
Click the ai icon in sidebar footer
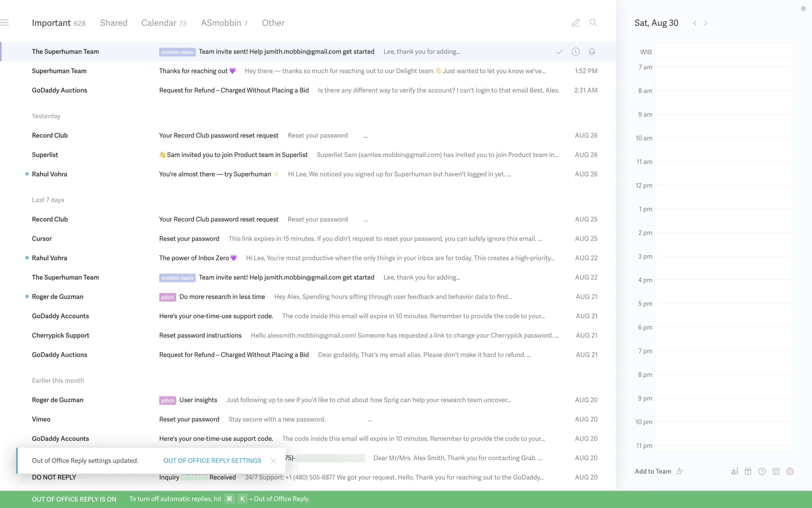click(735, 471)
